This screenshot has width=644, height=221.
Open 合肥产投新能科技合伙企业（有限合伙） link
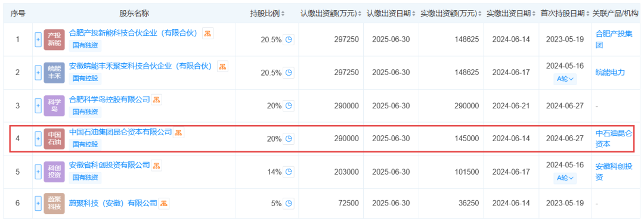point(134,33)
